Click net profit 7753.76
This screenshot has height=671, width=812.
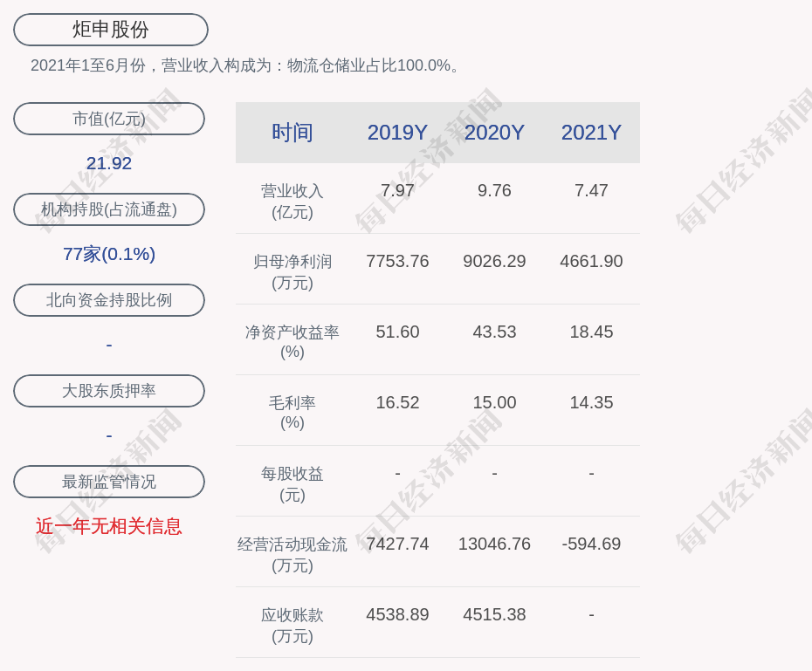pos(397,261)
